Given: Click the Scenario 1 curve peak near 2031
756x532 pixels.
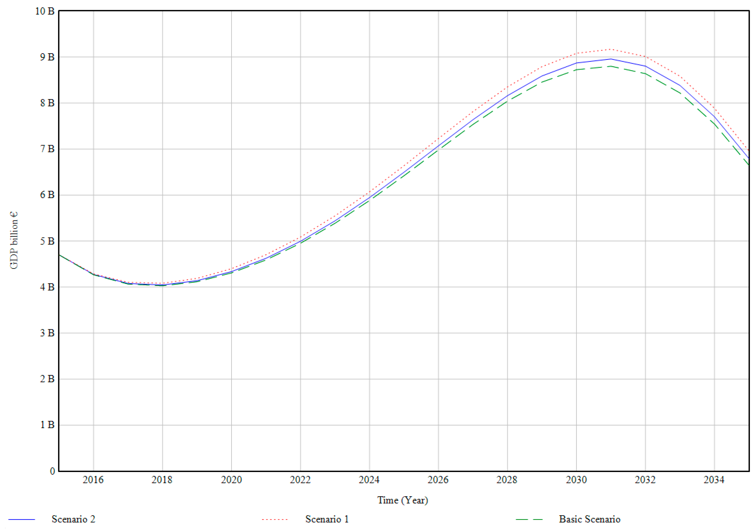Looking at the screenshot, I should (x=611, y=49).
